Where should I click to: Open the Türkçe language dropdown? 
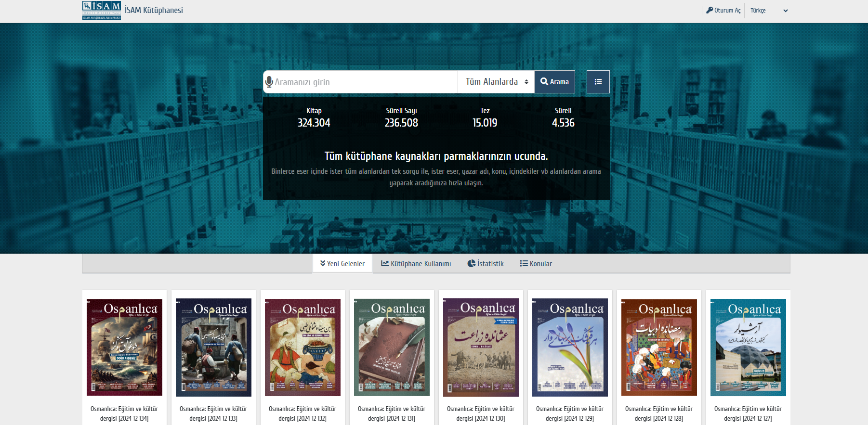[x=769, y=11]
